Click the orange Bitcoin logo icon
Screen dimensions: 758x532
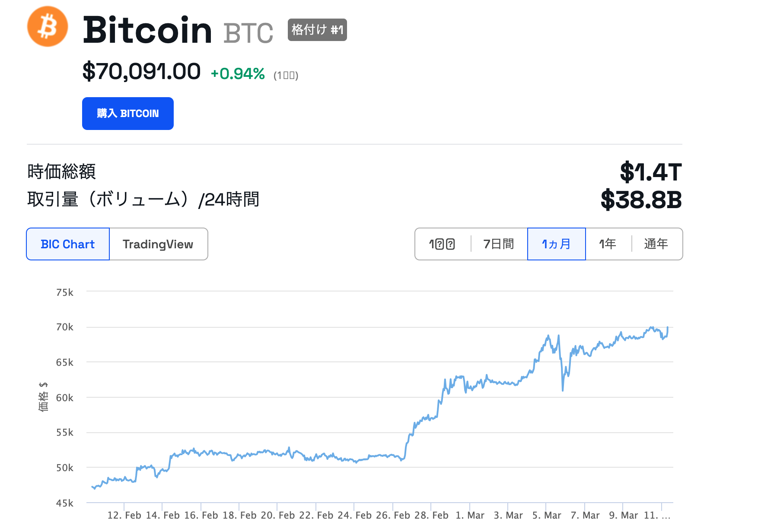click(48, 26)
